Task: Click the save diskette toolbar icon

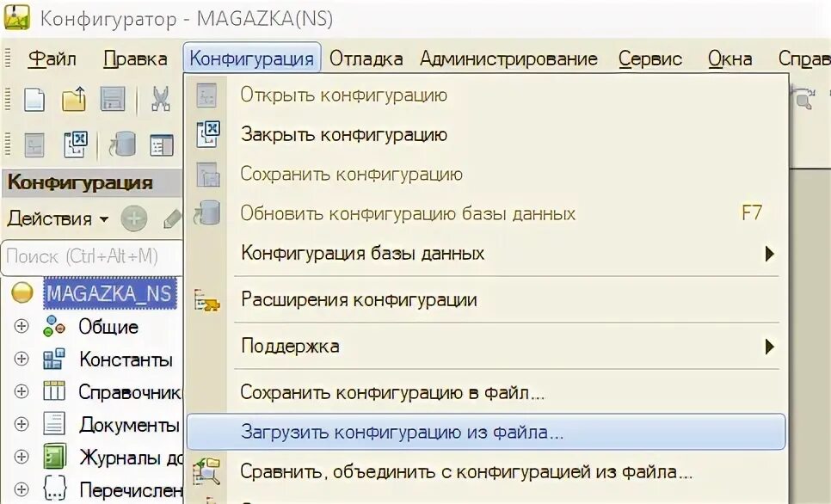Action: 113,99
